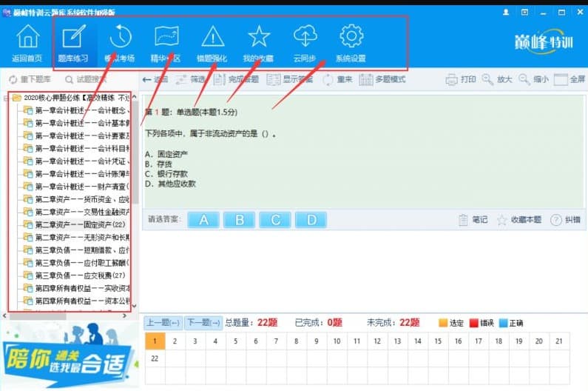Click user account icon in title bar
588x391 pixels.
[506, 12]
